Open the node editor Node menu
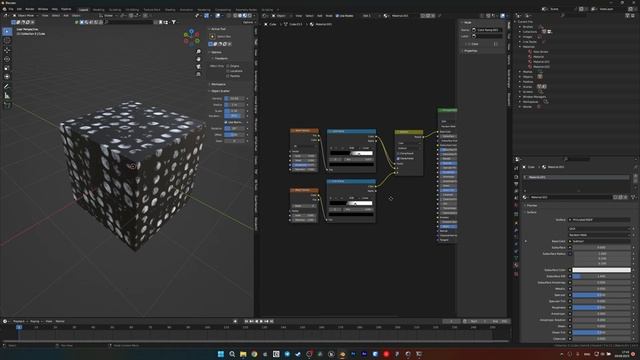The image size is (640, 360). coord(329,16)
